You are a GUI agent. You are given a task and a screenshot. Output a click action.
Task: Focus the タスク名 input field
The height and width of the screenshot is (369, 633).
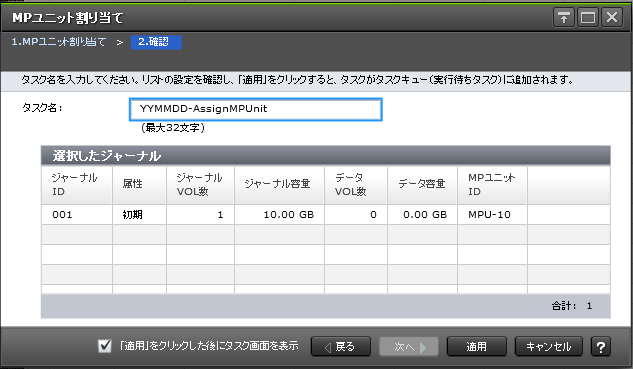click(256, 109)
